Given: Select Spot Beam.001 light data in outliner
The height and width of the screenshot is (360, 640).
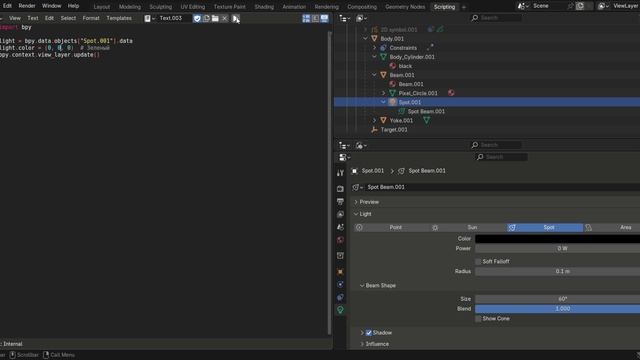Looking at the screenshot, I should [426, 111].
